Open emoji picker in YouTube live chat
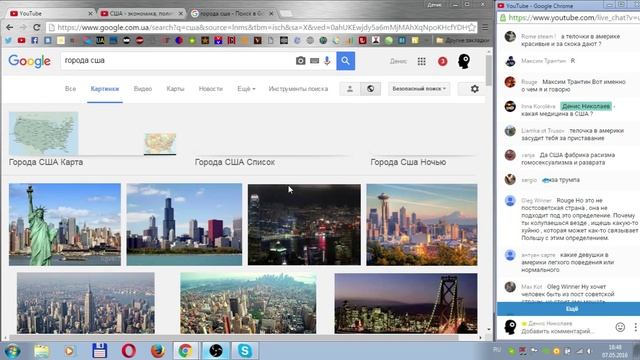 (x=620, y=327)
